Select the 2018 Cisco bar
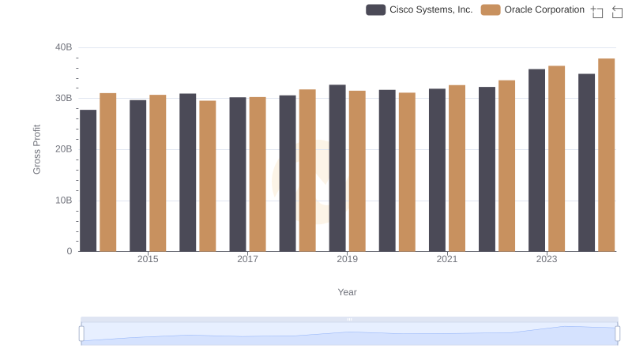Viewport: 632px width, 364px height. (288, 174)
